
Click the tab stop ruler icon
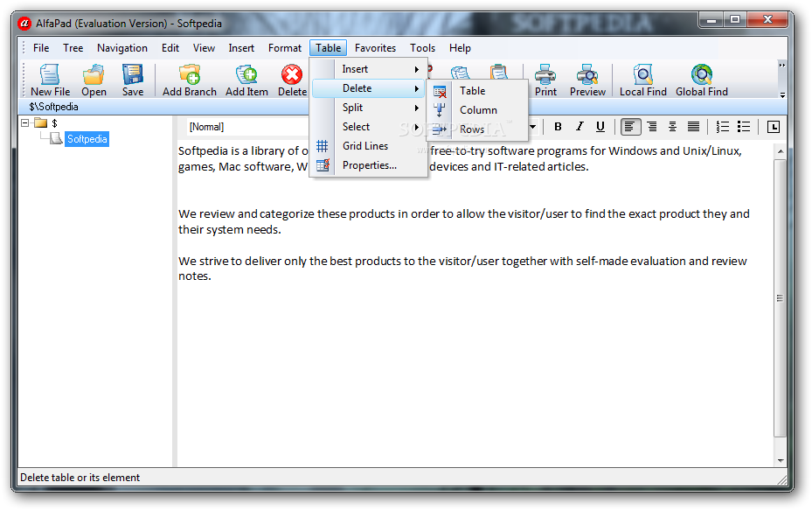point(774,127)
